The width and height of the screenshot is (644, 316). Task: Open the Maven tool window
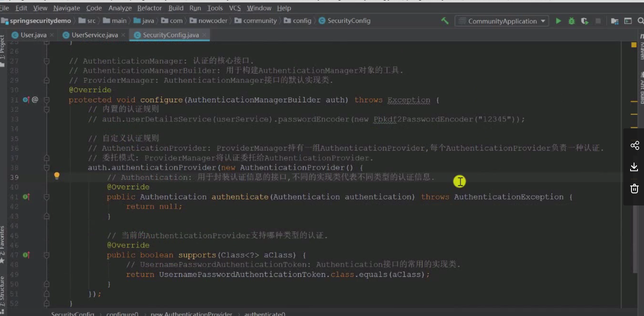[641, 46]
